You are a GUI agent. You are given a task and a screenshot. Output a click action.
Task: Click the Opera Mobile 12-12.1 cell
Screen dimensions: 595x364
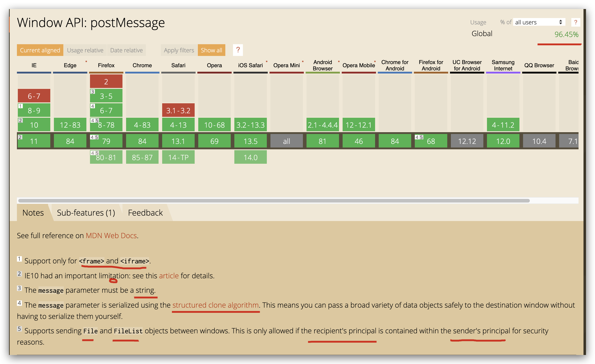[359, 124]
